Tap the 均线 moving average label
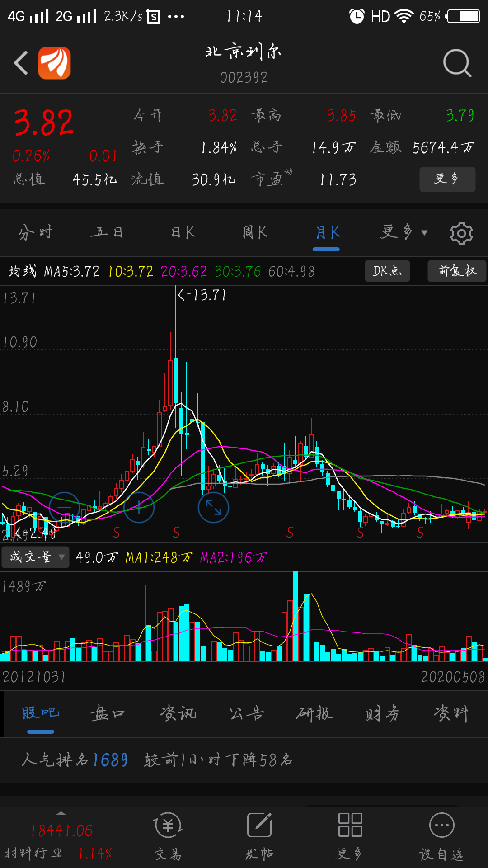 click(x=23, y=271)
